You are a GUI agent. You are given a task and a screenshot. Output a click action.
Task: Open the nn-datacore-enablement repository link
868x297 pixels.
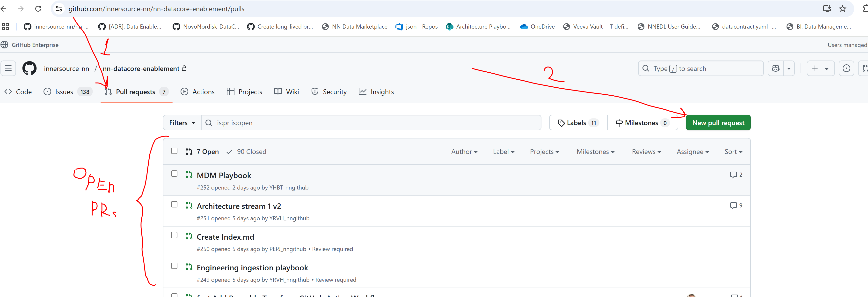[x=141, y=69]
